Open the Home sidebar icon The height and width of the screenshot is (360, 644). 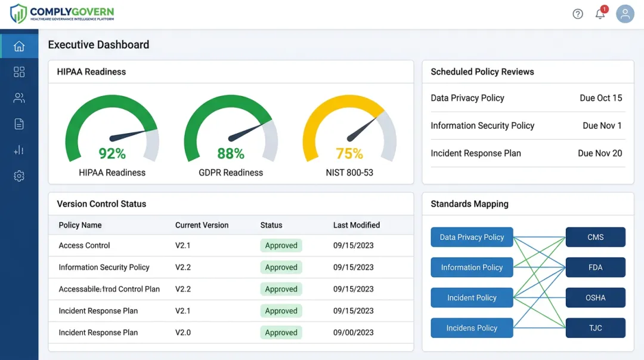(19, 46)
